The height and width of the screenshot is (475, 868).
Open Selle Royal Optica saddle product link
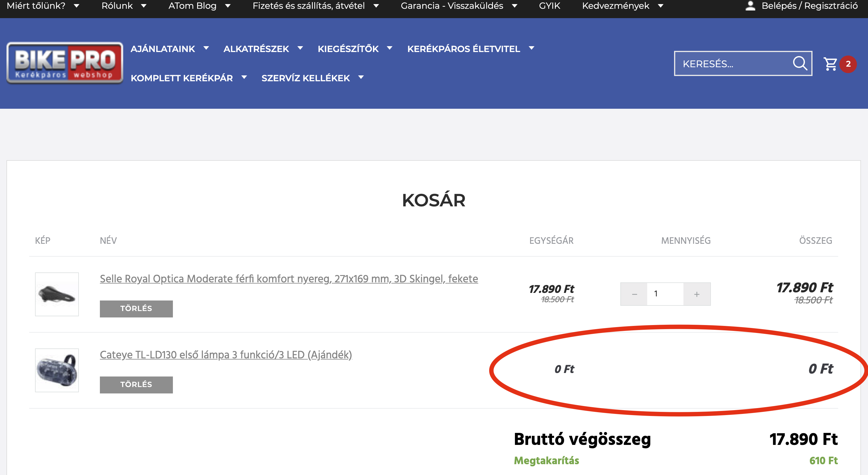pyautogui.click(x=289, y=279)
